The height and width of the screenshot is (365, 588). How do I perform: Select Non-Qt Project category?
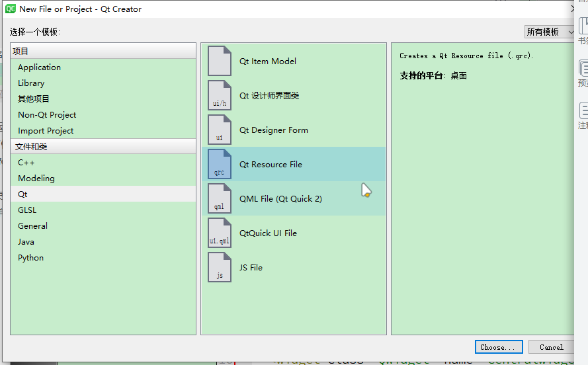tap(103, 114)
